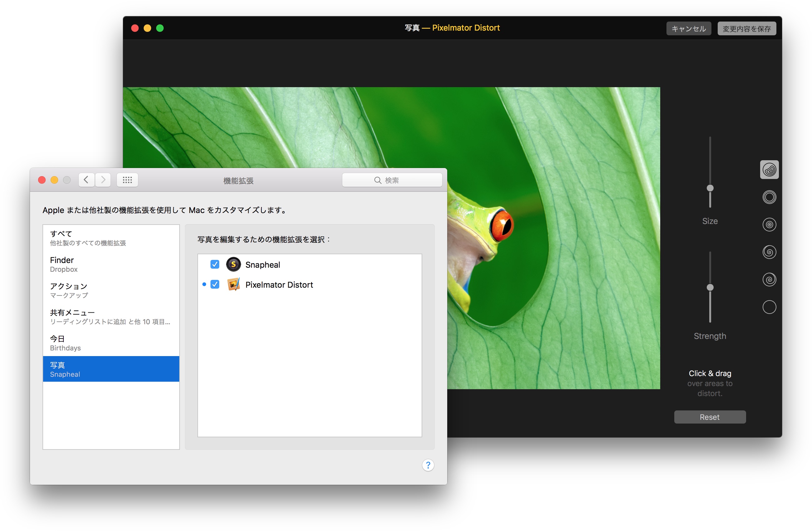Click the 検索 search field
Screen dimensions: 812x531
click(x=392, y=180)
